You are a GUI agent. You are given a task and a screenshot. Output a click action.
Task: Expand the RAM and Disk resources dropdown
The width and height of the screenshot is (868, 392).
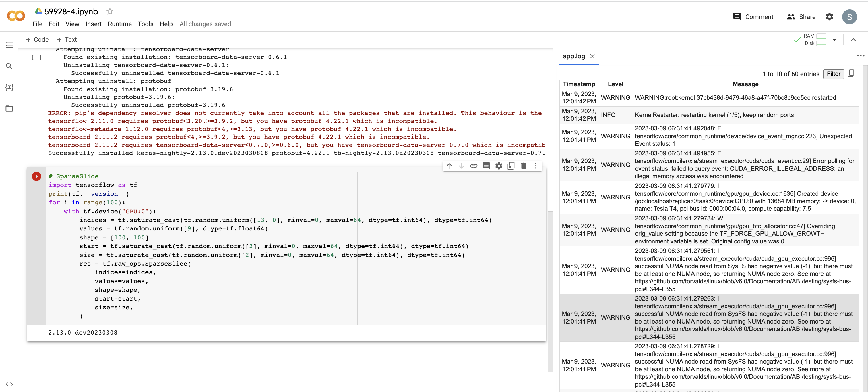click(835, 39)
